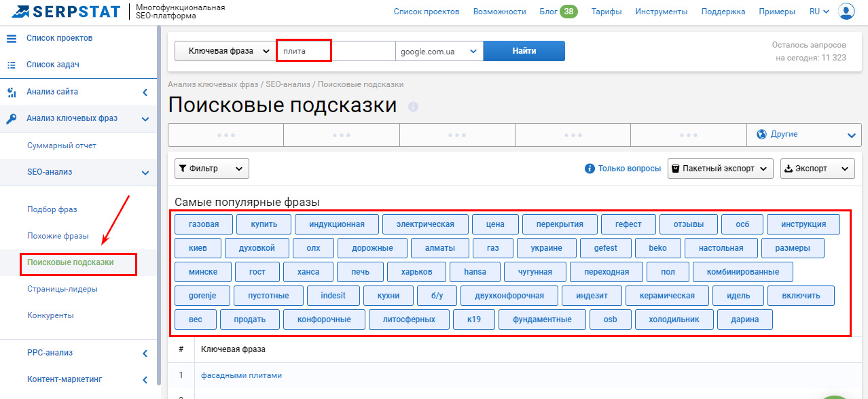Select the индукционная phrase tag
Image resolution: width=868 pixels, height=399 pixels.
337,224
